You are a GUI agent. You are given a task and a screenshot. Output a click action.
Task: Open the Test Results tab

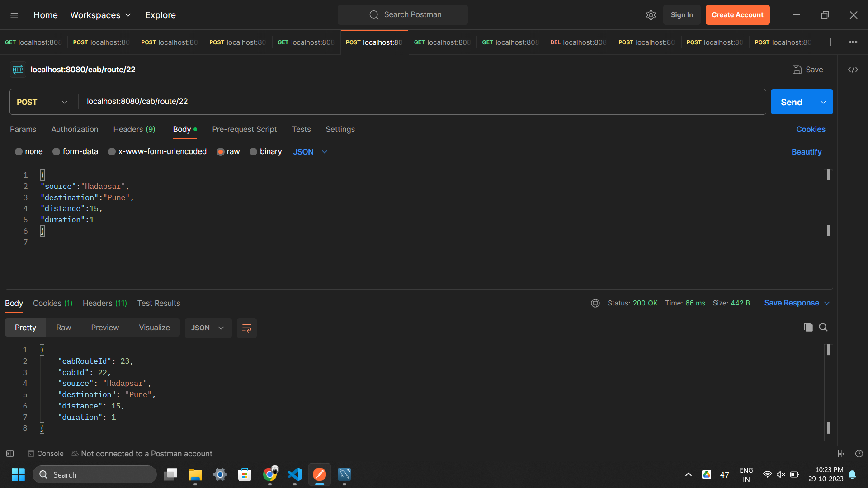pos(159,303)
